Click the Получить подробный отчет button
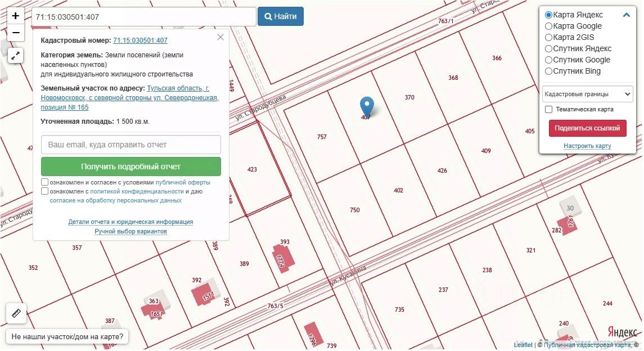 click(x=131, y=166)
